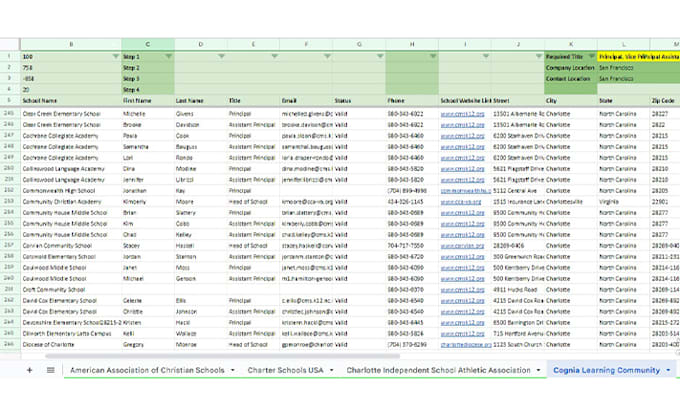Viewport: 680px width, 411px height.
Task: Select the Step 2 cell
Action: (148, 68)
